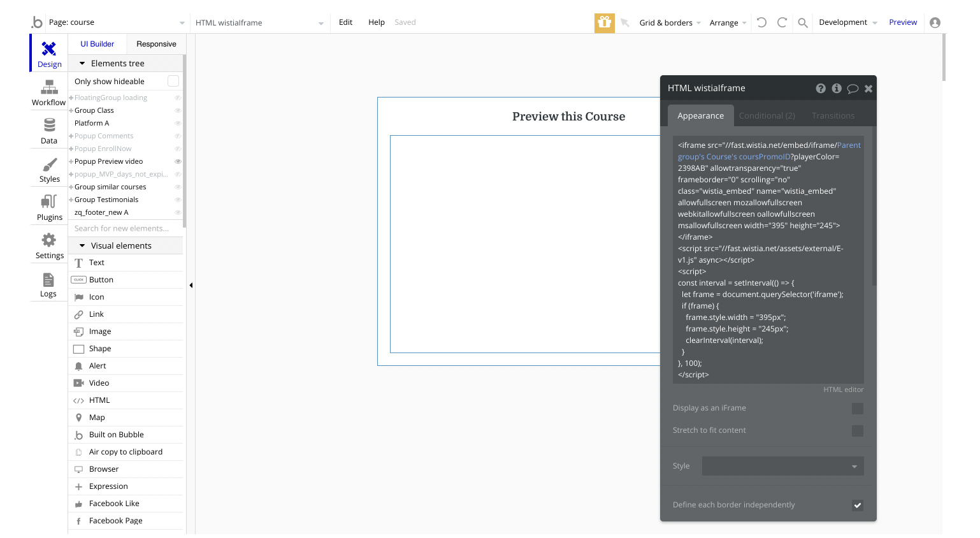The image size is (980, 538).
Task: Expand Group similar courses tree item
Action: coord(71,187)
